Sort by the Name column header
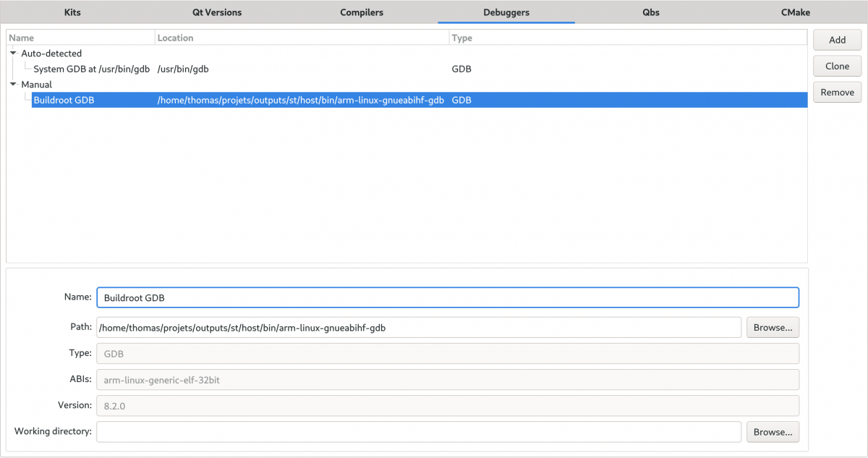The width and height of the screenshot is (868, 458). coord(81,38)
